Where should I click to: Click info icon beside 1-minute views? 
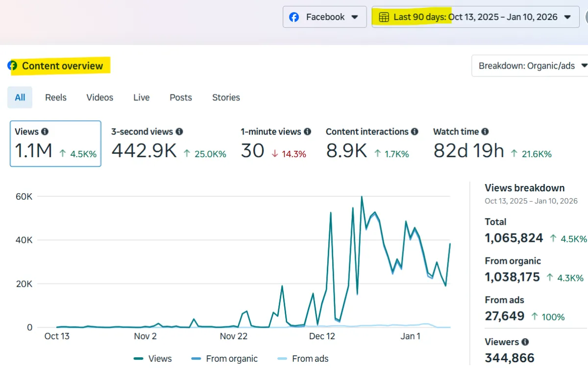pos(307,132)
